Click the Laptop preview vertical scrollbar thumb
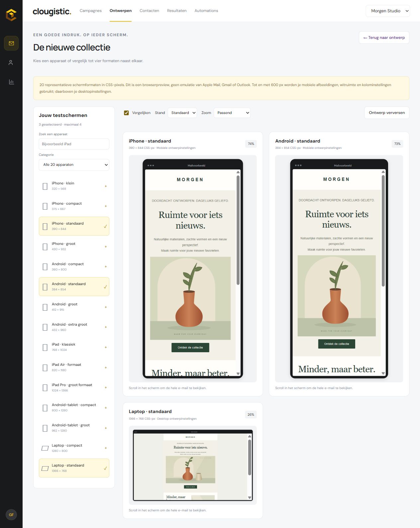Image resolution: width=420 pixels, height=528 pixels. (250, 458)
